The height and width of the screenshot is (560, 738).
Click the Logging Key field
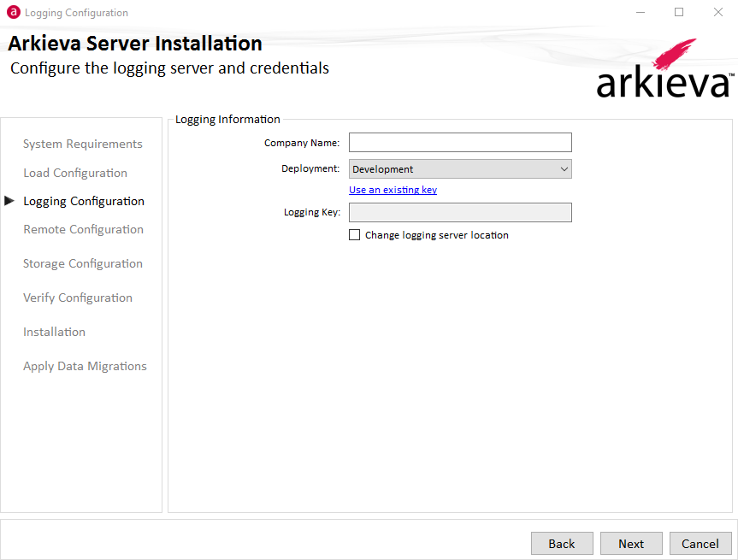[x=460, y=212]
